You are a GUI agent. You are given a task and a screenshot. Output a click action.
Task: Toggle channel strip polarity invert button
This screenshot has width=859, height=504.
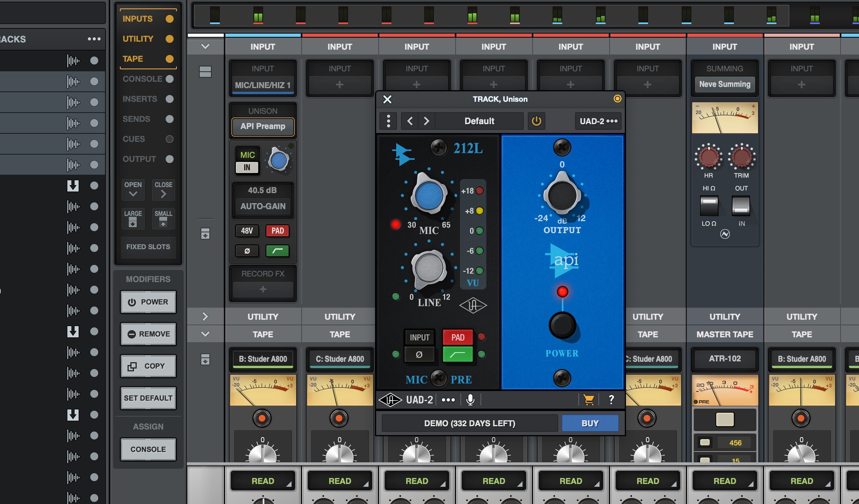pyautogui.click(x=247, y=251)
